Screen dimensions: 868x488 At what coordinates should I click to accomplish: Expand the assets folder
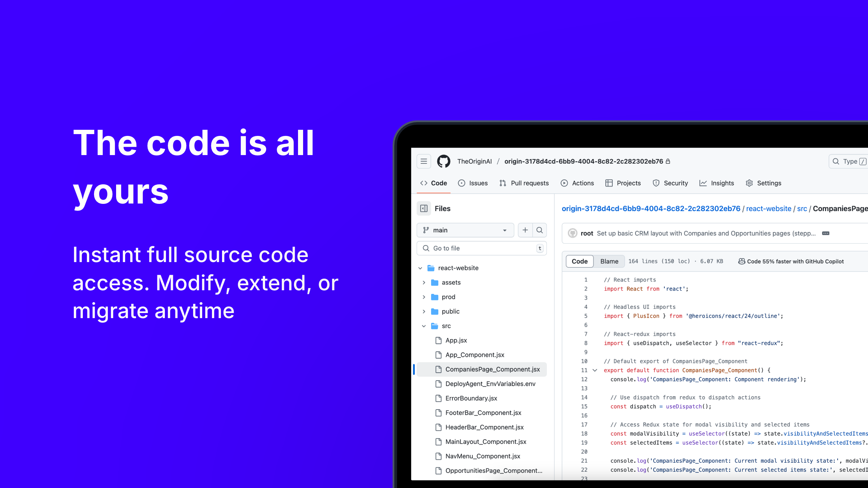[x=424, y=283]
